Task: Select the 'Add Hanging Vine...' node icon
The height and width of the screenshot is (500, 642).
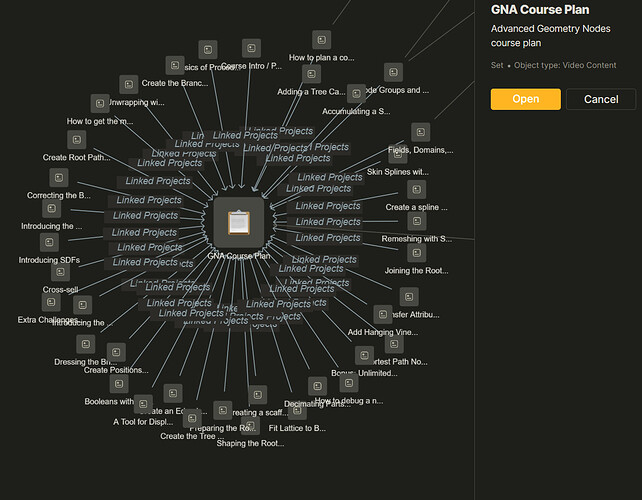Action: point(383,314)
